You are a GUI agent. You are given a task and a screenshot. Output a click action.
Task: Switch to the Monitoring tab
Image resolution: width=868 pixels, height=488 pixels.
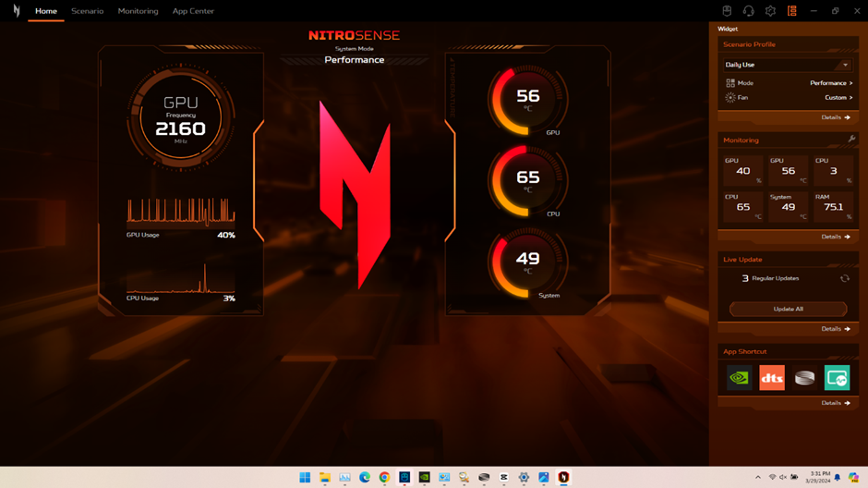[138, 11]
